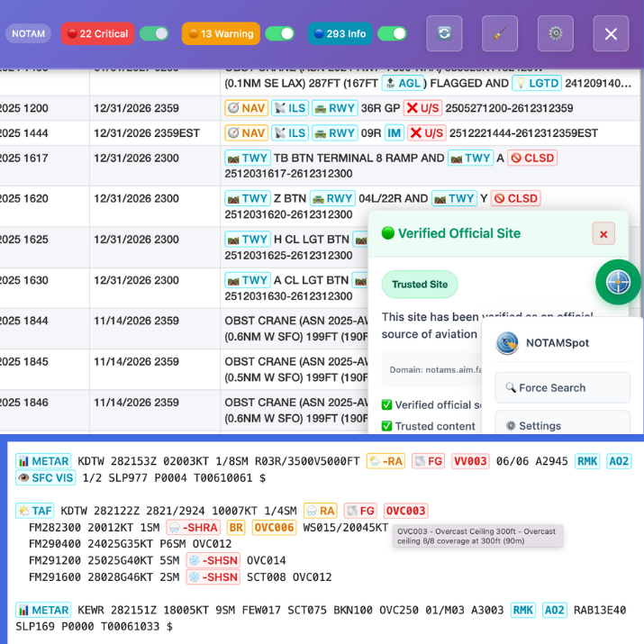Click -SHSN tag in FM291600 line

pos(213,577)
